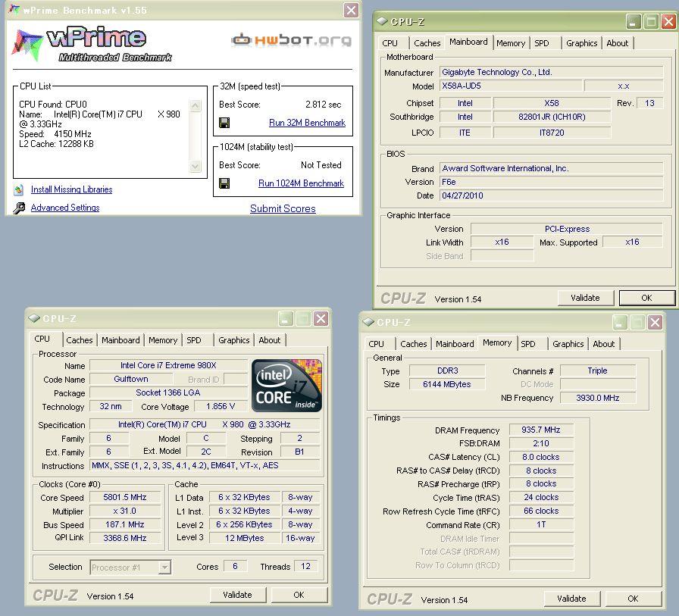Click the Core Voltage value 1.856 V
This screenshot has width=679, height=616.
click(x=221, y=406)
